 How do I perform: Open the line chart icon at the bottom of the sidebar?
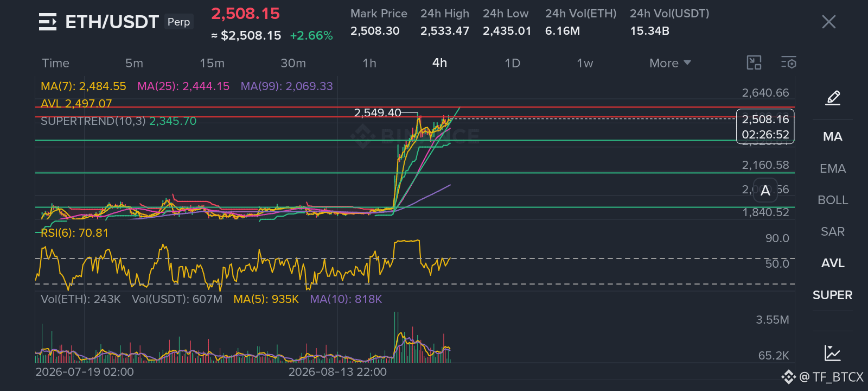pyautogui.click(x=833, y=353)
